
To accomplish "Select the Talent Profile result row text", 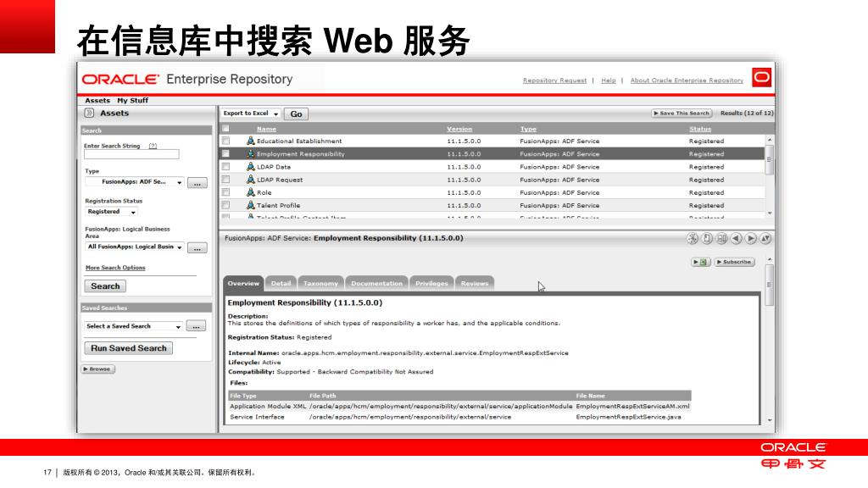I will click(x=278, y=205).
